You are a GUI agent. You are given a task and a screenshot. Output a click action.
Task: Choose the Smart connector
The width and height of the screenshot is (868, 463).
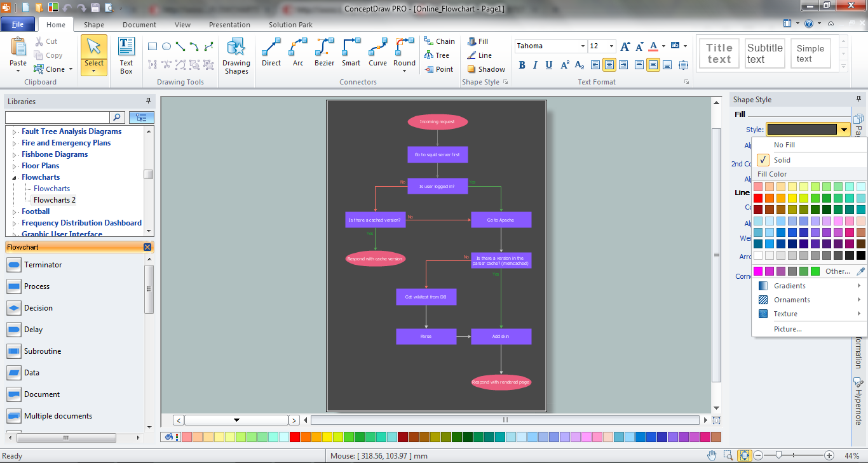(x=351, y=54)
